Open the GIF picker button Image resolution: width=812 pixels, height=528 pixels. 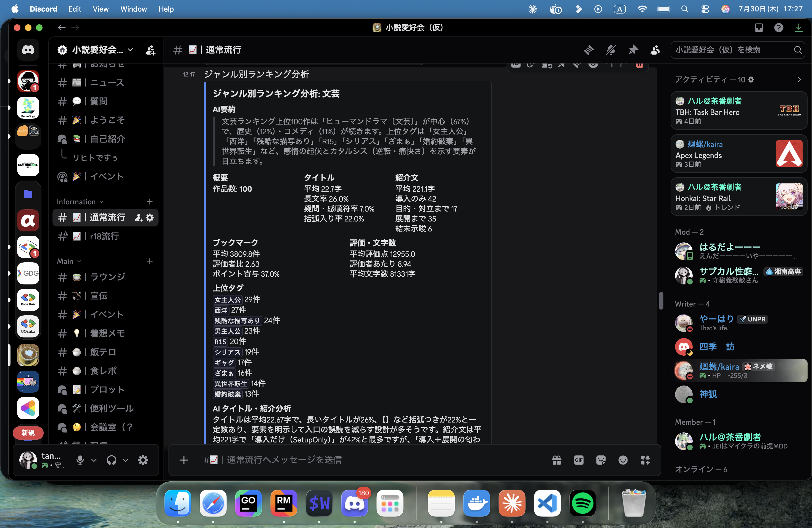point(579,460)
